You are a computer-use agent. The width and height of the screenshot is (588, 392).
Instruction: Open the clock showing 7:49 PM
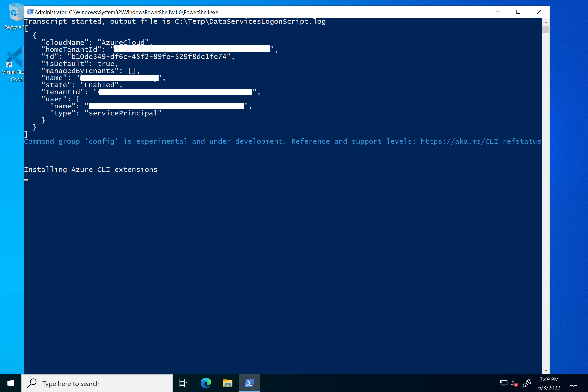549,383
